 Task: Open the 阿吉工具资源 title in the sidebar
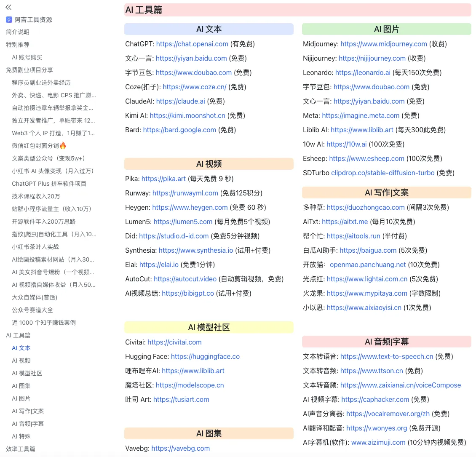tap(33, 20)
